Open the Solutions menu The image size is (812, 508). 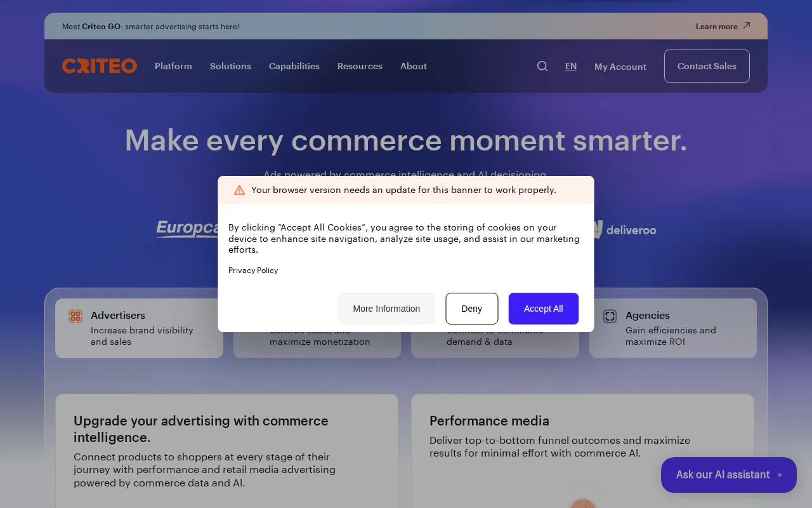[x=230, y=66]
